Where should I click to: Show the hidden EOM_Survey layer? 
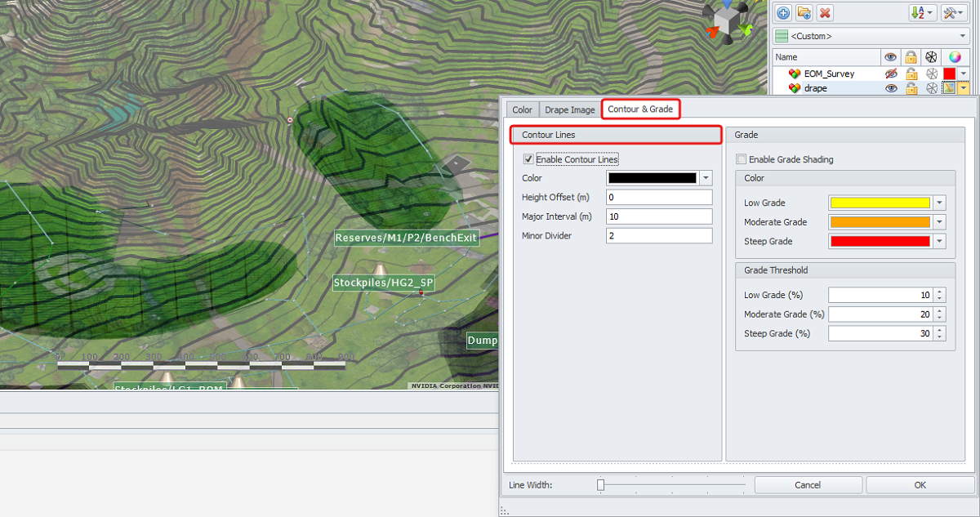(x=891, y=74)
